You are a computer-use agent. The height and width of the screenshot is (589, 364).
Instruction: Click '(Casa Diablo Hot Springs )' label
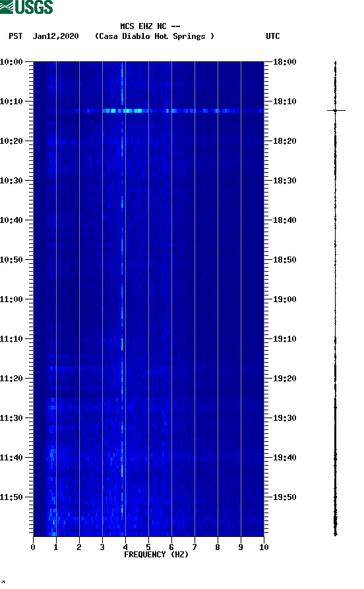click(x=154, y=36)
